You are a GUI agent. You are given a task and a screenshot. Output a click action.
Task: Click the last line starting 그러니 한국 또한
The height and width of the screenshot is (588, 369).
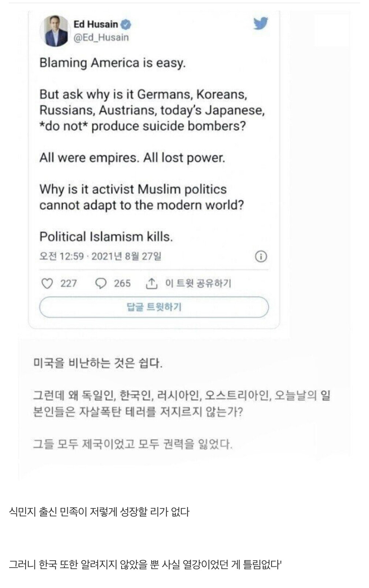(145, 564)
